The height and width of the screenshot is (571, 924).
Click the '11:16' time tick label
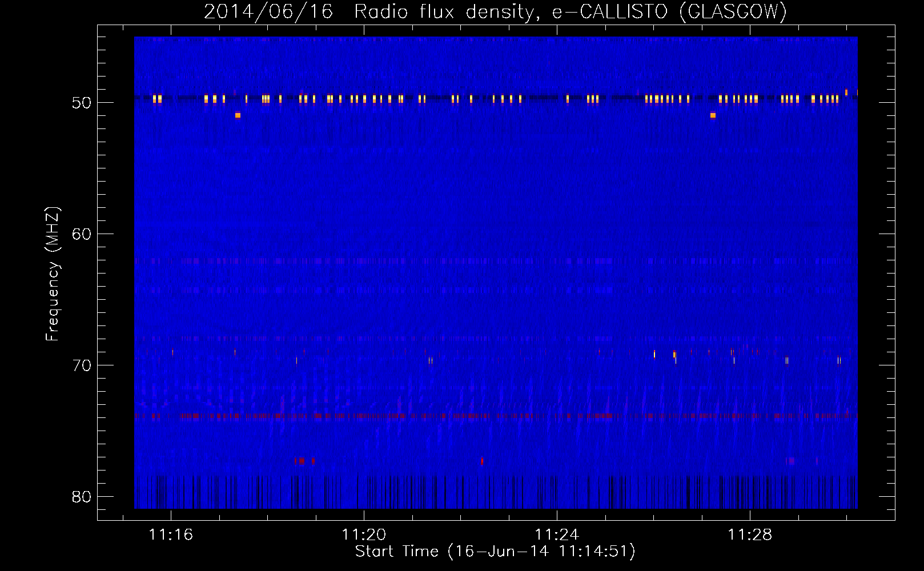coord(171,535)
